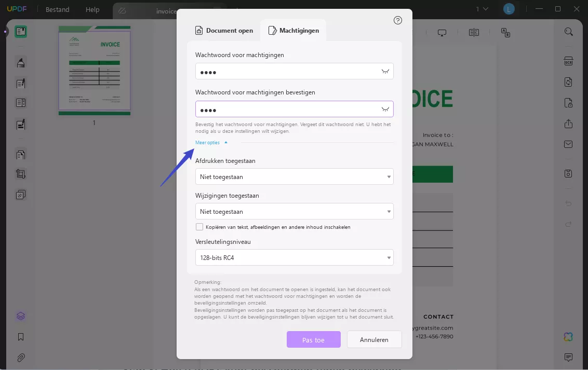
Task: Enable copying of text and images
Action: click(x=199, y=227)
